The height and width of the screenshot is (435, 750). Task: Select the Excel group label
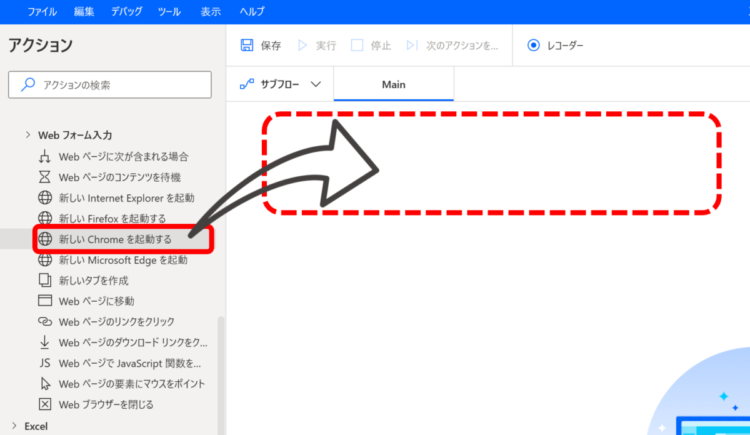tap(36, 426)
